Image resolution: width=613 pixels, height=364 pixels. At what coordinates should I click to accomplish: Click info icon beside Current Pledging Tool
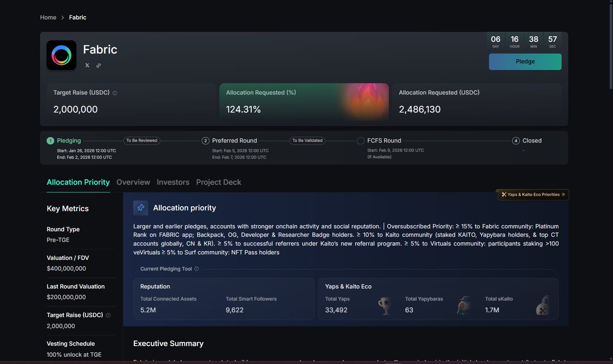pos(197,269)
